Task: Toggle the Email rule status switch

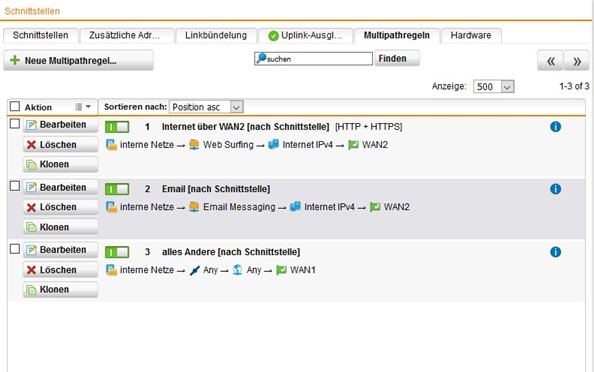Action: point(117,189)
